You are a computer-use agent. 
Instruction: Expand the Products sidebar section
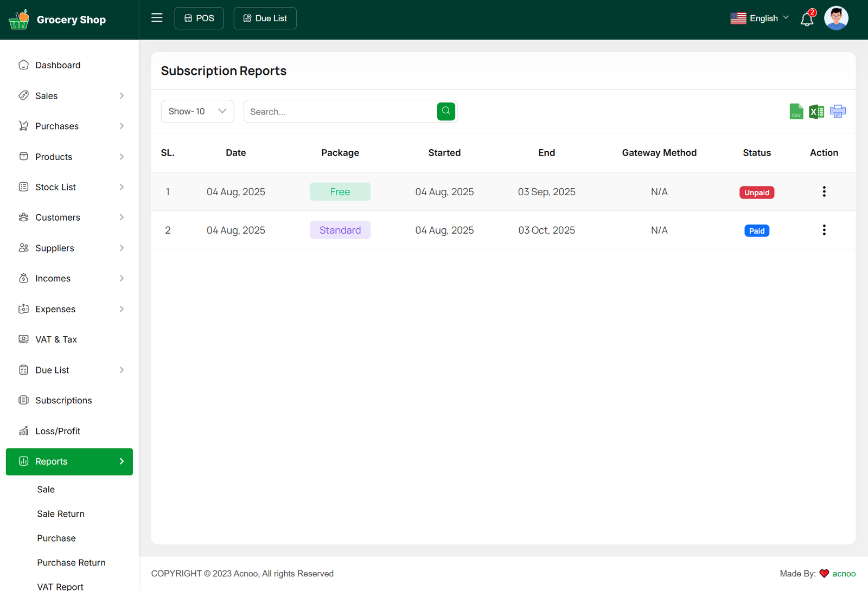[x=69, y=157]
